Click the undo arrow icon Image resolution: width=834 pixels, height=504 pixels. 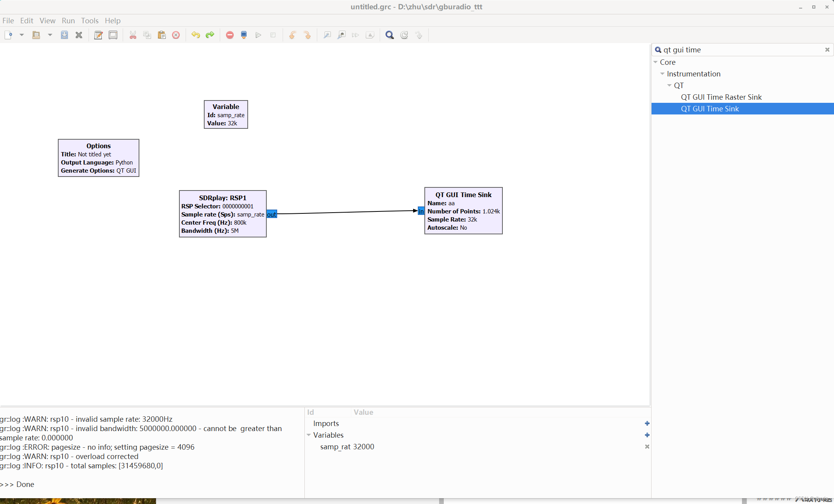[195, 35]
